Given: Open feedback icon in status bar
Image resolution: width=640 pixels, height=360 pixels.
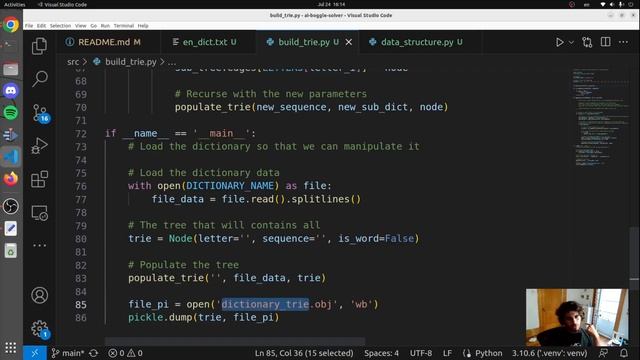Looking at the screenshot, I should [x=603, y=353].
